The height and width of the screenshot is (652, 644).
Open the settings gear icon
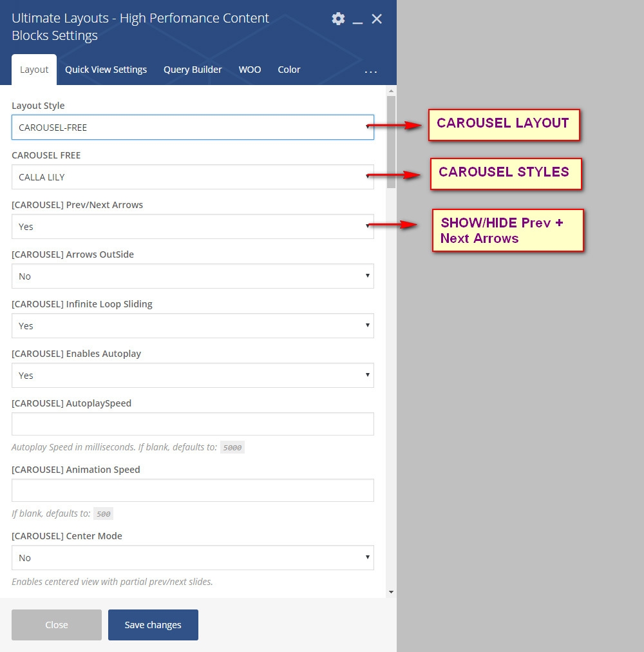click(x=338, y=19)
